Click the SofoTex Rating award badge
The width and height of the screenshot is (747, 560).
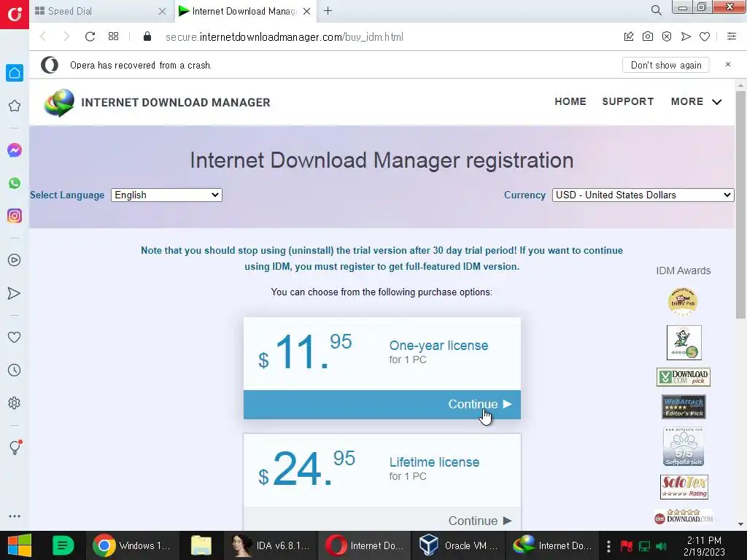click(x=684, y=486)
